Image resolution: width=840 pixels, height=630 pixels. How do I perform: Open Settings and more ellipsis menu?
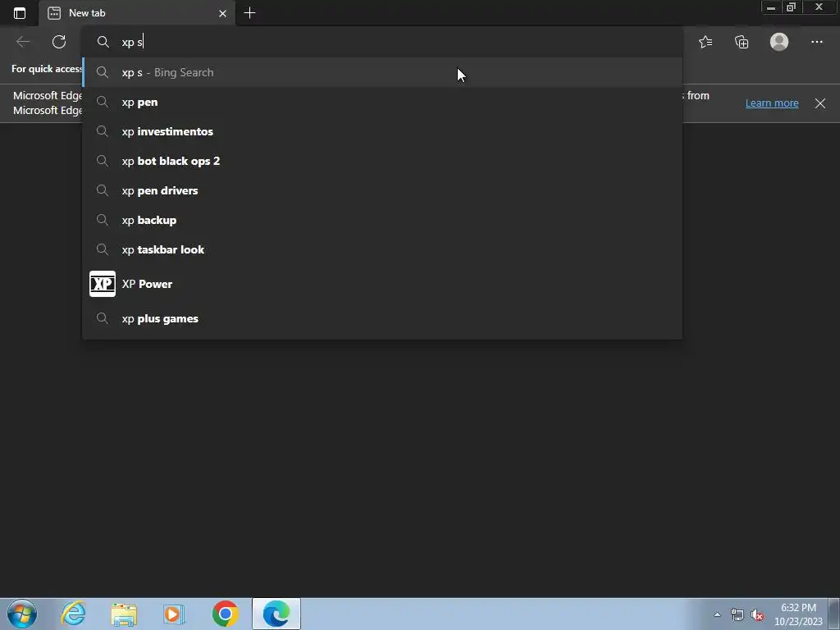click(816, 42)
